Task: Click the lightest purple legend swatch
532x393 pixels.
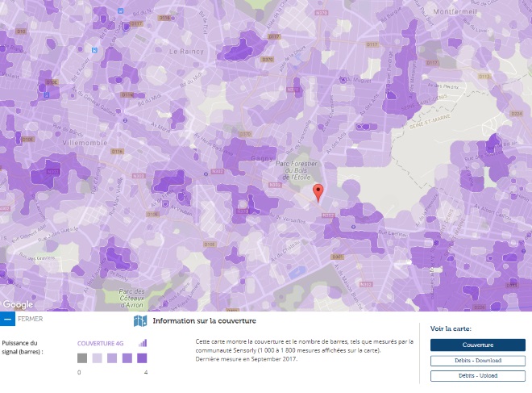Action: tap(97, 358)
